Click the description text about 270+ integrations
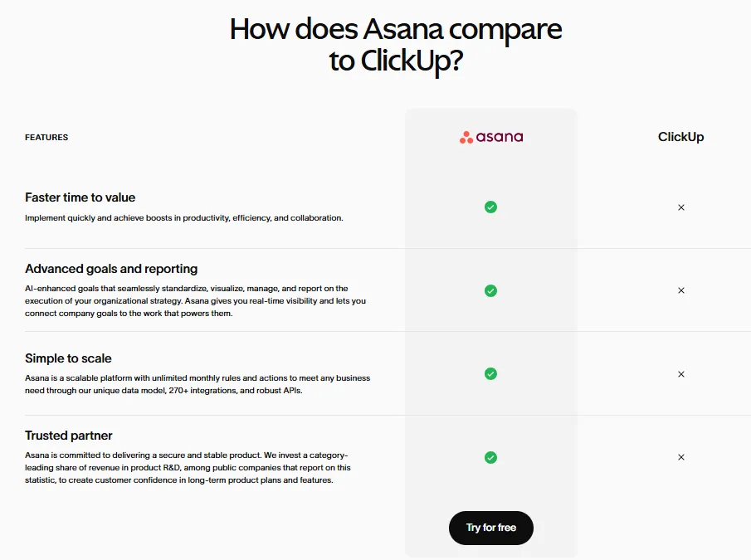Screen dimensions: 751x560 click(198, 384)
